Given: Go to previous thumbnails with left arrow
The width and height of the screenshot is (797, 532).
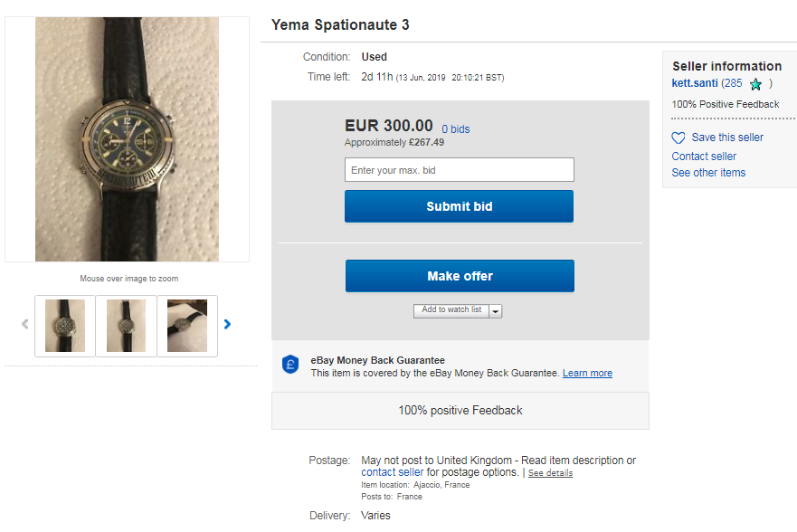Looking at the screenshot, I should 25,324.
